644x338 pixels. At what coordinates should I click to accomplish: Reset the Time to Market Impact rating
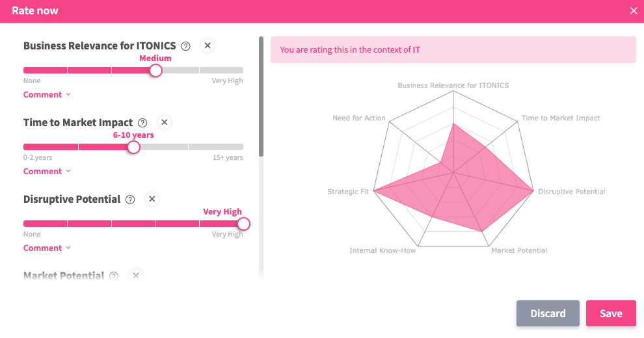pyautogui.click(x=165, y=122)
